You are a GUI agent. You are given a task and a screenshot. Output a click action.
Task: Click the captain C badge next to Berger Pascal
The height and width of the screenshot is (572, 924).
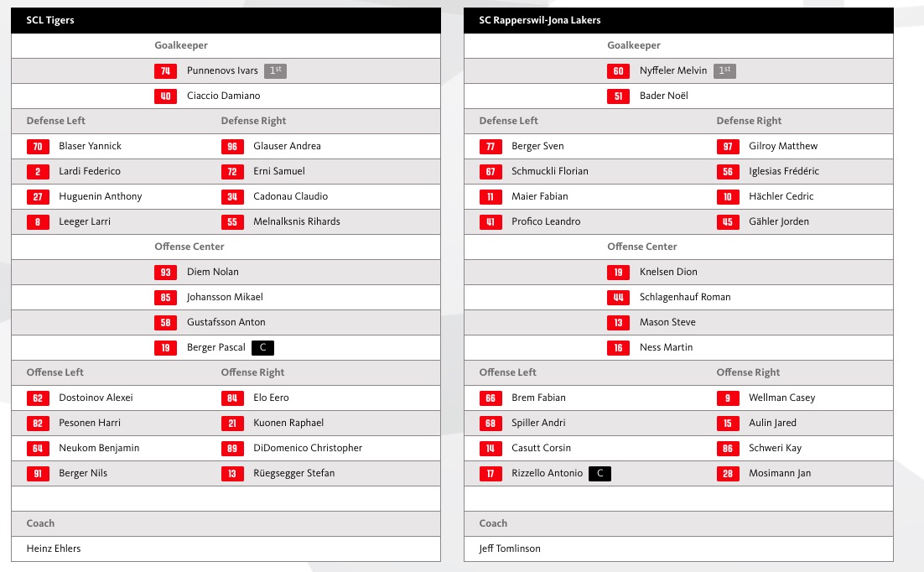262,347
